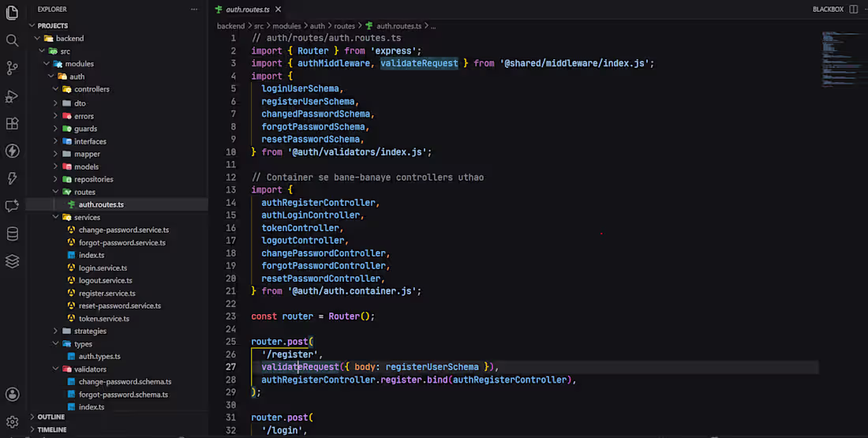Click 'modules' in the breadcrumb
The image size is (868, 438).
(x=286, y=26)
